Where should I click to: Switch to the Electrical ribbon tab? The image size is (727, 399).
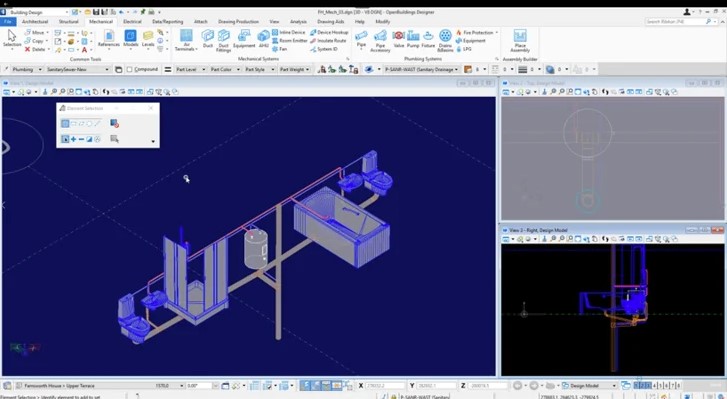click(x=132, y=21)
